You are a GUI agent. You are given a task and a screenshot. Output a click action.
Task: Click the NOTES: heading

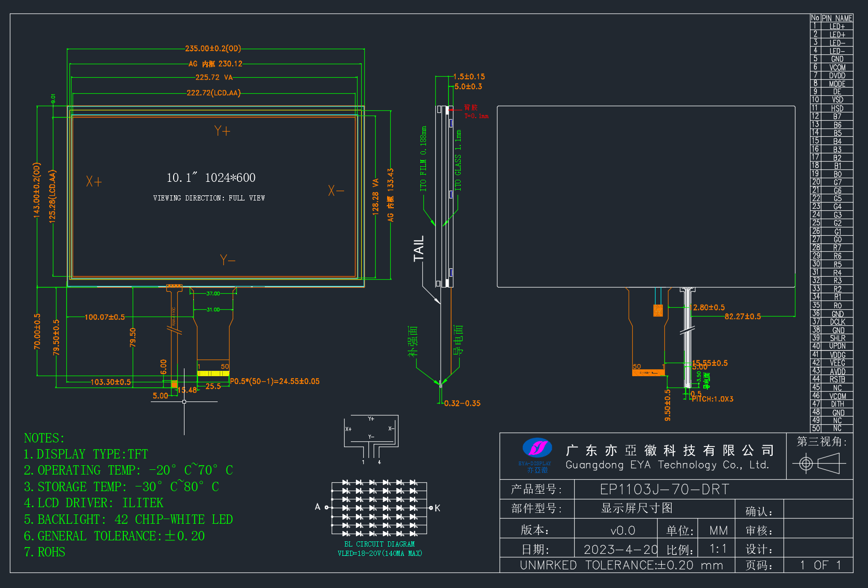(x=44, y=438)
